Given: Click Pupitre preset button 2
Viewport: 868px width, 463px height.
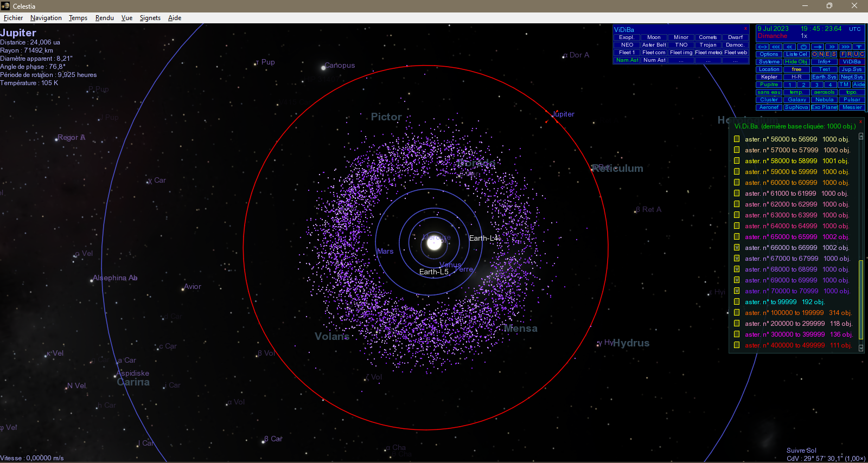Looking at the screenshot, I should coord(803,85).
